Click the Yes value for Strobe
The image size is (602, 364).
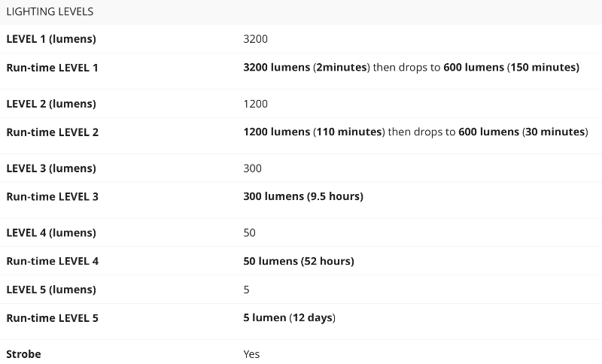click(251, 354)
